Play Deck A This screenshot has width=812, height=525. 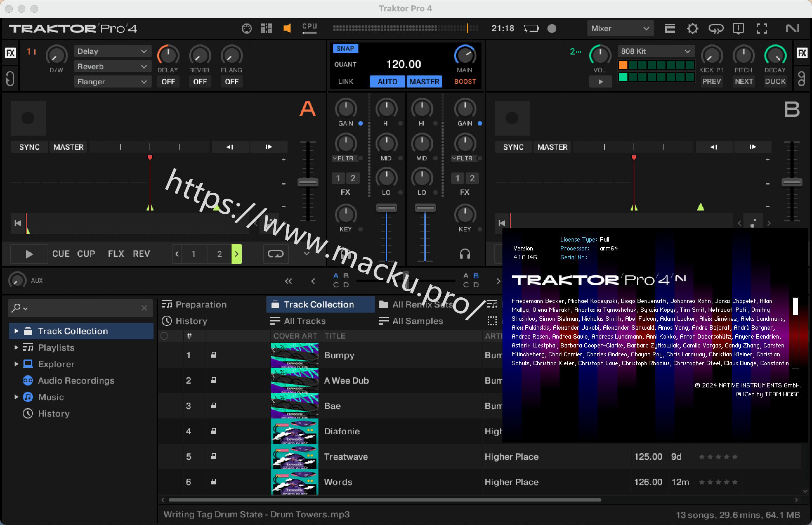(x=29, y=254)
